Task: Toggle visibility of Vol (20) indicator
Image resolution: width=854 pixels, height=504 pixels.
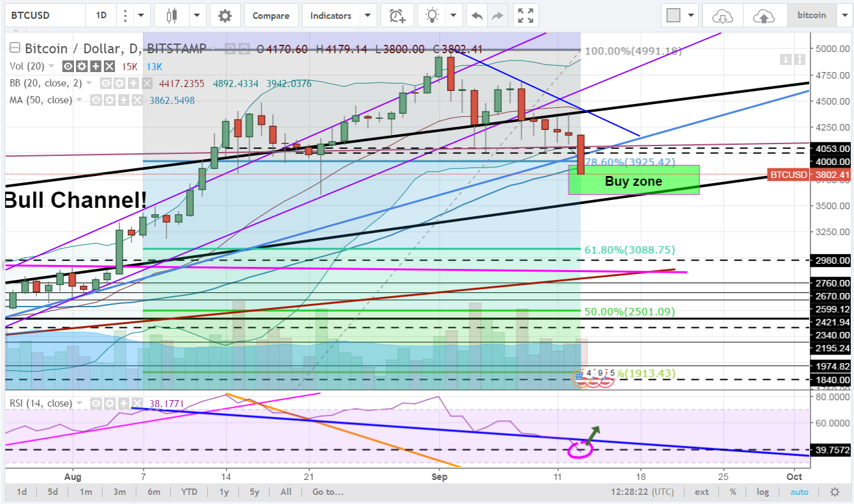Action: [68, 66]
